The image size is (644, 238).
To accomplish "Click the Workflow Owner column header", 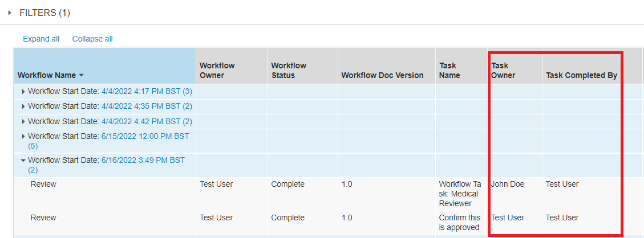I will point(217,70).
